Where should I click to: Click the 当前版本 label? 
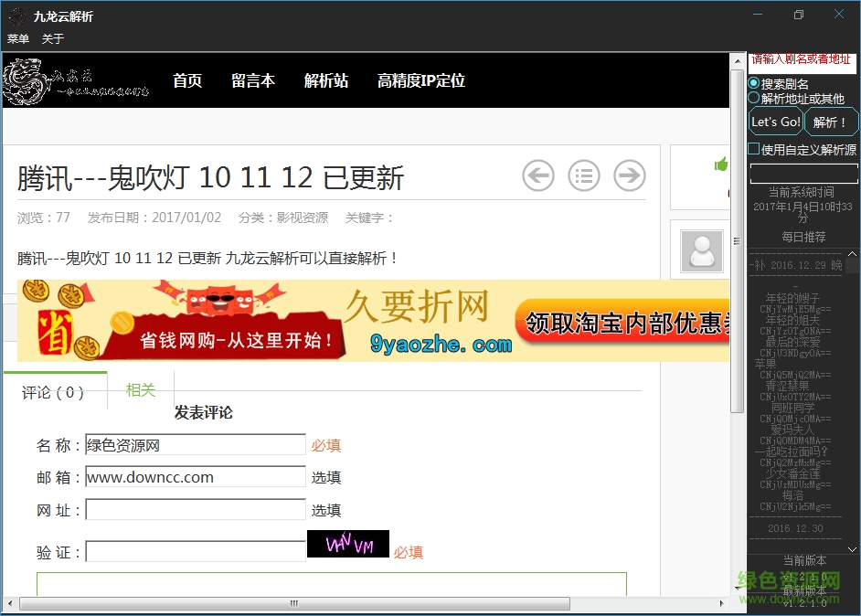[804, 560]
